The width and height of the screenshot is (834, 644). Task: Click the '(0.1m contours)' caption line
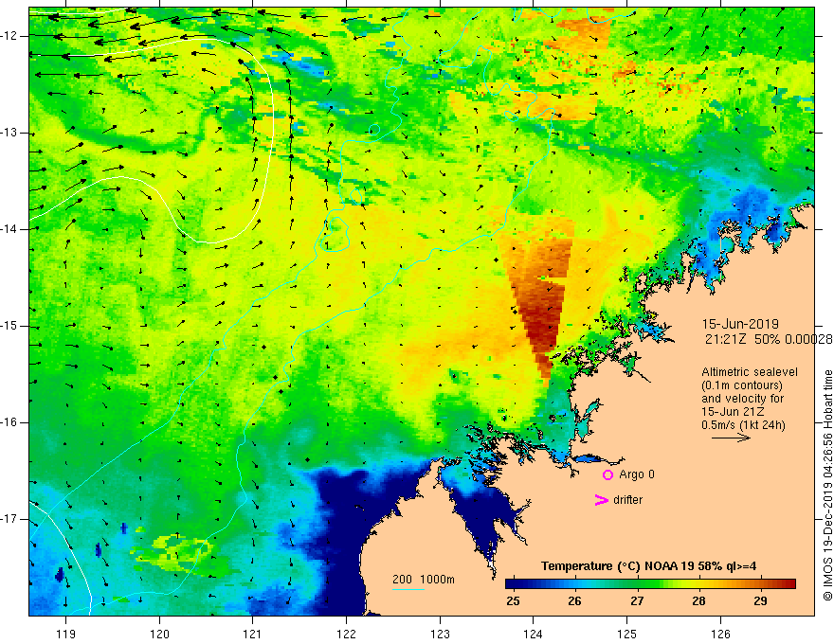tap(742, 385)
